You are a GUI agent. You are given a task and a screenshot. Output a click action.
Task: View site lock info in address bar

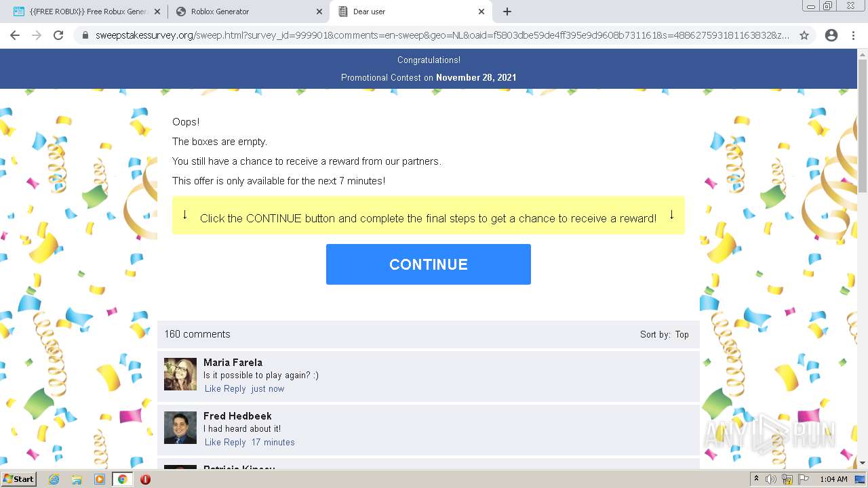[x=85, y=35]
